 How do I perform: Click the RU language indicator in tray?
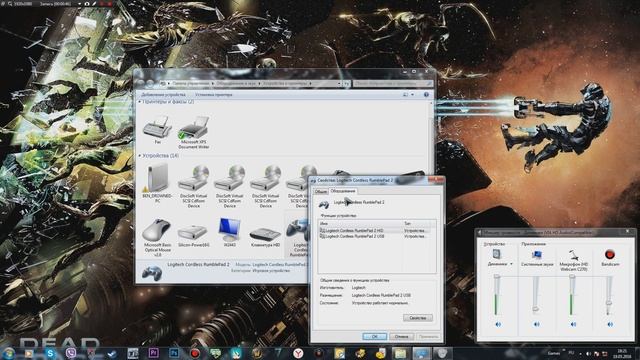571,353
